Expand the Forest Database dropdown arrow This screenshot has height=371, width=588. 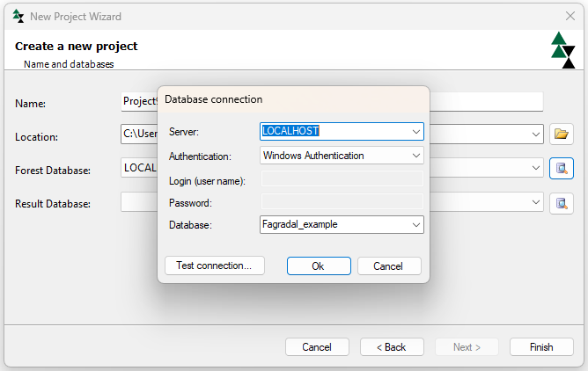(536, 168)
